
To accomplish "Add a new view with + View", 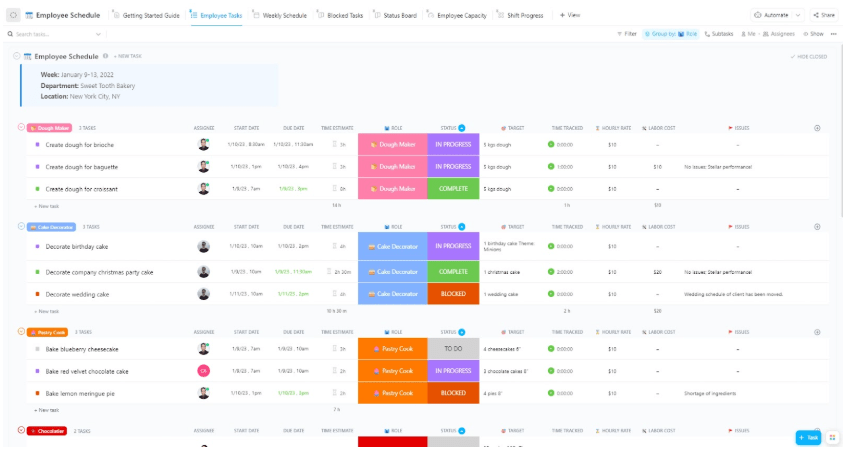I will (x=570, y=15).
